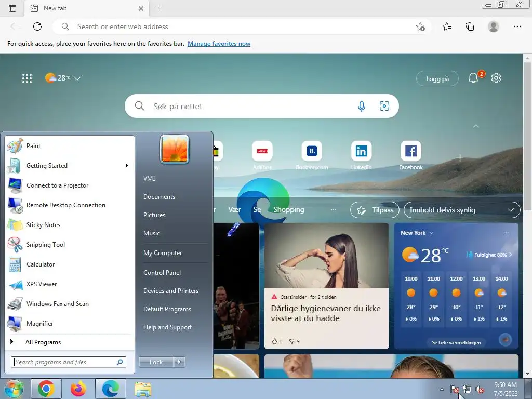Viewport: 532px width, 399px height.
Task: Open the Favorites panel in Edge
Action: [x=447, y=26]
